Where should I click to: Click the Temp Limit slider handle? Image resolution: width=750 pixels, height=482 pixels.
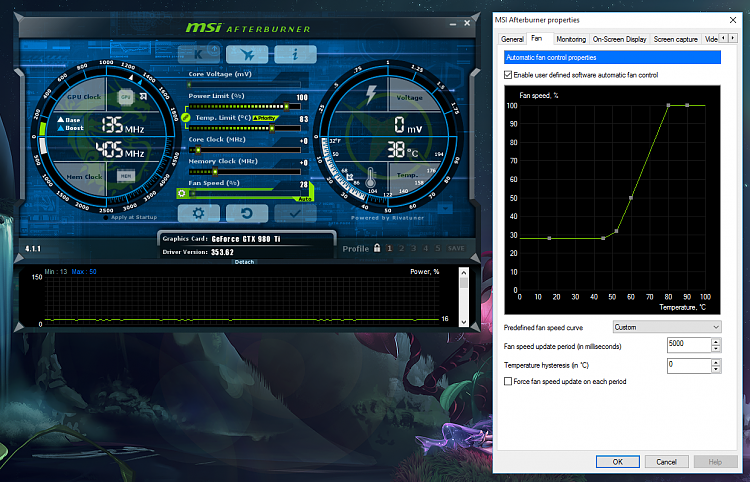[x=272, y=128]
